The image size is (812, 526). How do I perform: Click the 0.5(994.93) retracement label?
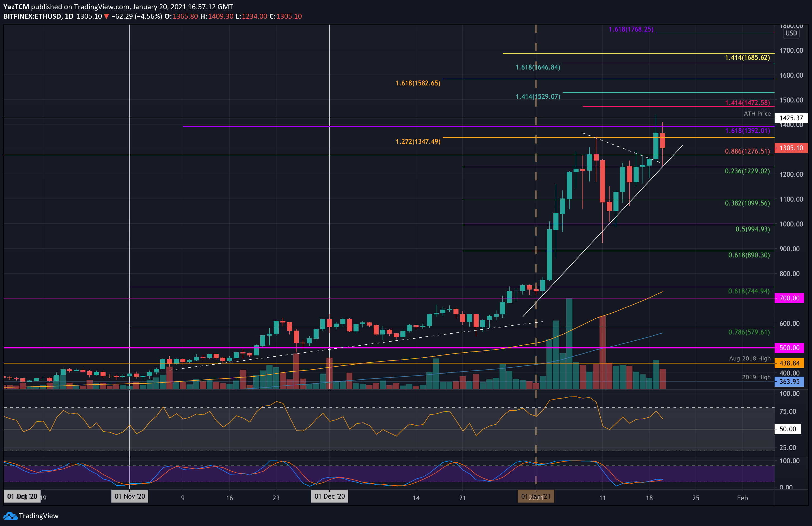pyautogui.click(x=753, y=229)
